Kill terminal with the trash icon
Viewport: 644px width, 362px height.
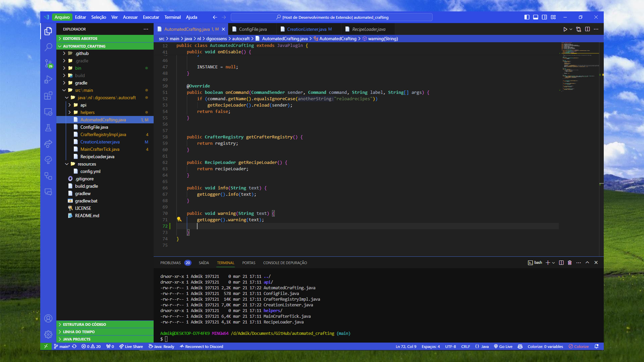tap(570, 263)
